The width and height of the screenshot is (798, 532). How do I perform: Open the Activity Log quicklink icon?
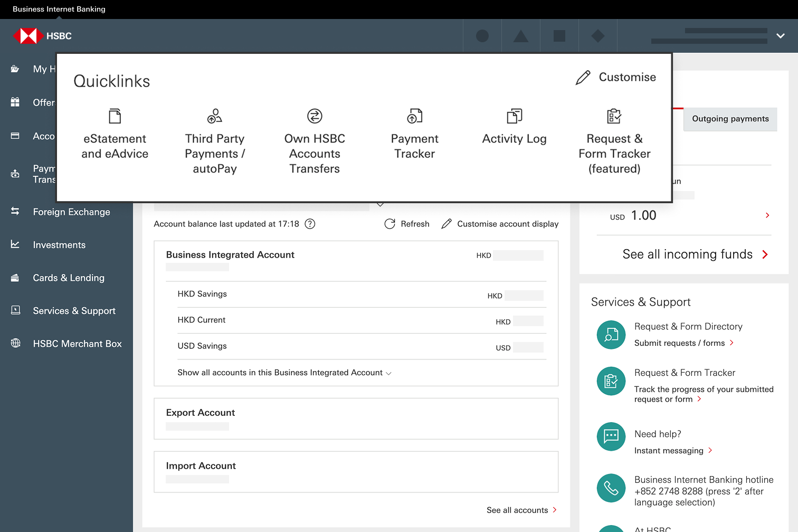(514, 116)
